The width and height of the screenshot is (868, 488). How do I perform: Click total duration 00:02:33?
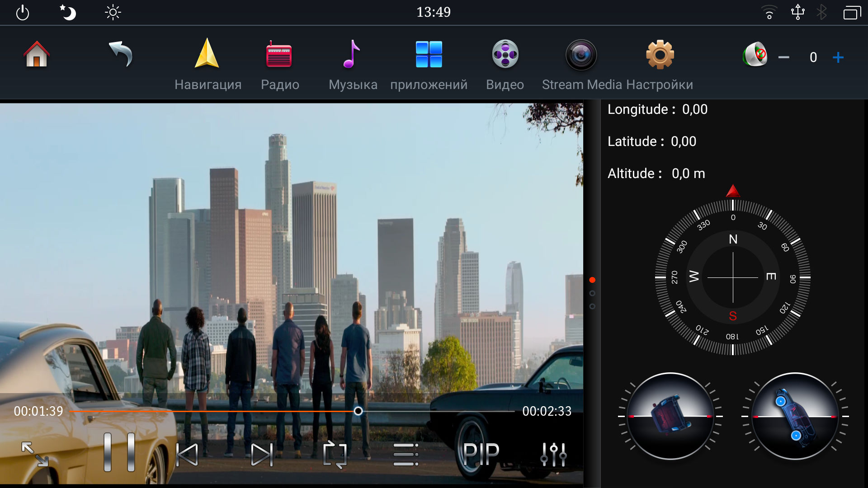[x=547, y=411]
